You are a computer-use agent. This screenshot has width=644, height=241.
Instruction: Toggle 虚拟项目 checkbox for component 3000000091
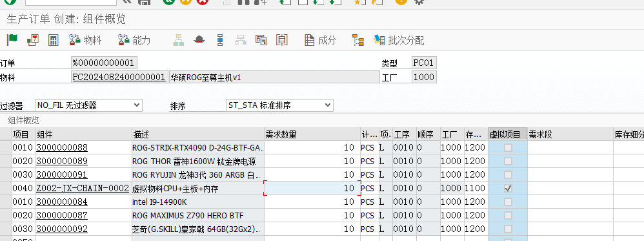coord(508,174)
